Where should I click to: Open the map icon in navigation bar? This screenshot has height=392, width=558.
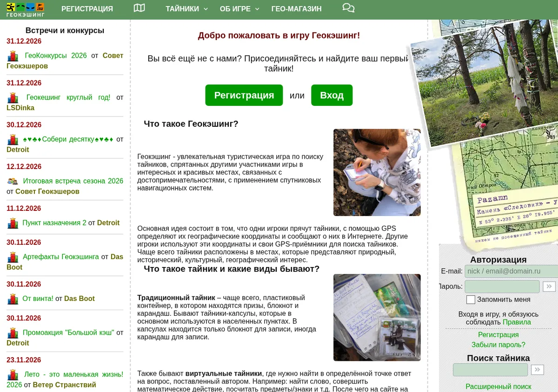[139, 8]
